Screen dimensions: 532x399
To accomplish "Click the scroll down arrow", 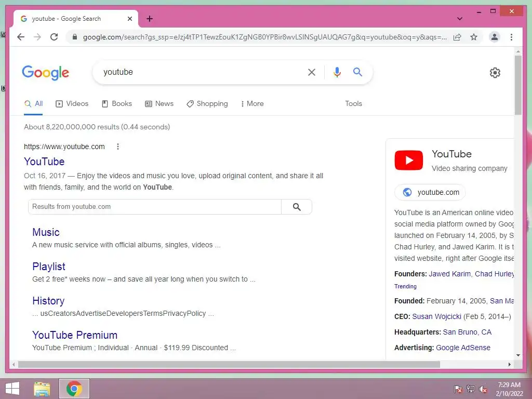I will [518, 355].
